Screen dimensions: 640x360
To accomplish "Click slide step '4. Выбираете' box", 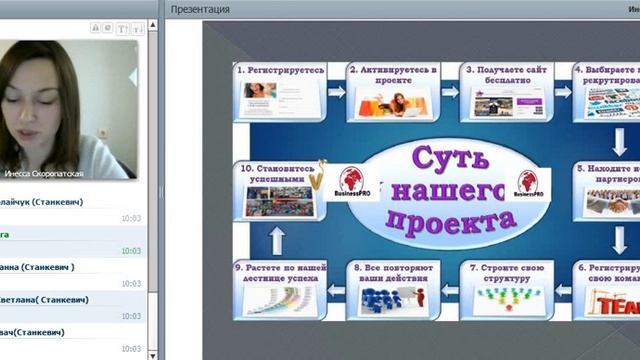I will (607, 92).
